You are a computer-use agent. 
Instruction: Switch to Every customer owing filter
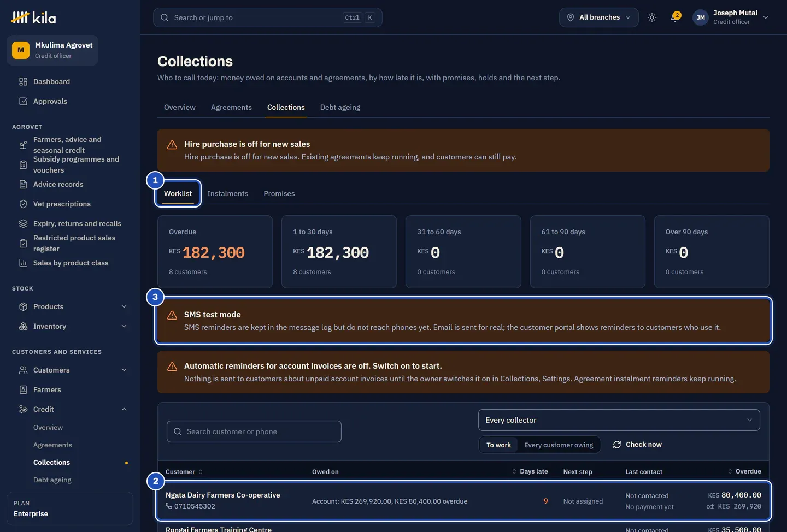(559, 445)
